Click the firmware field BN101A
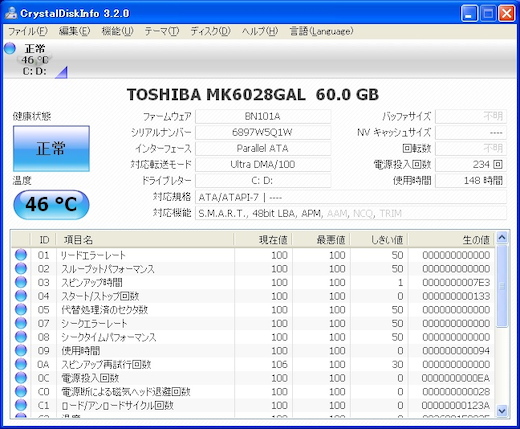The image size is (520, 429). 263,117
